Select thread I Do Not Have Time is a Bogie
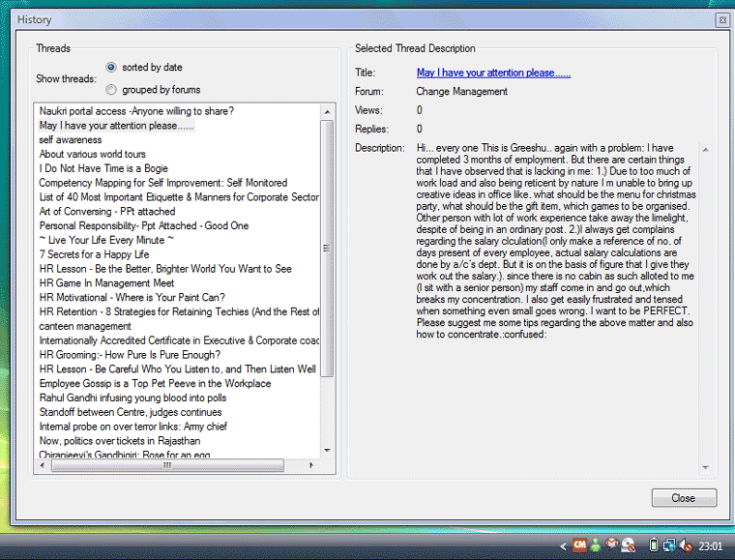 [x=103, y=168]
